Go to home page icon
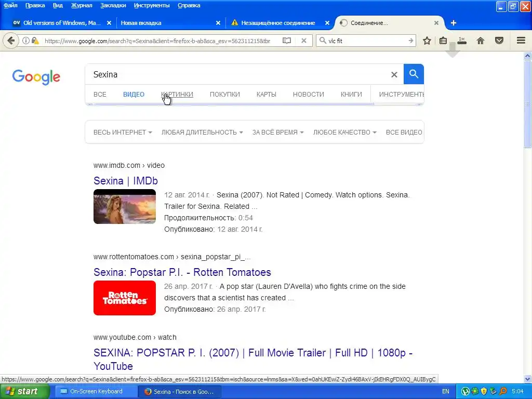Viewport: 532px width, 399px height. tap(481, 41)
